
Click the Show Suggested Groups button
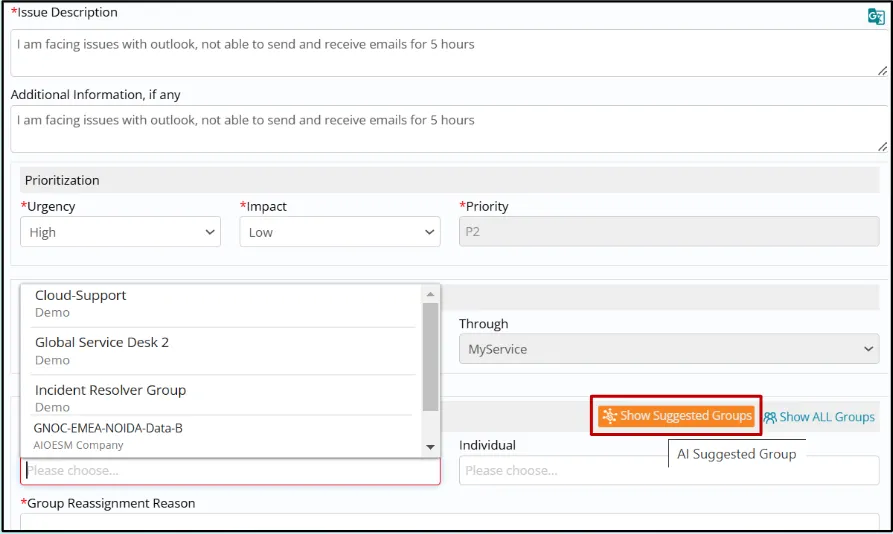pos(676,416)
